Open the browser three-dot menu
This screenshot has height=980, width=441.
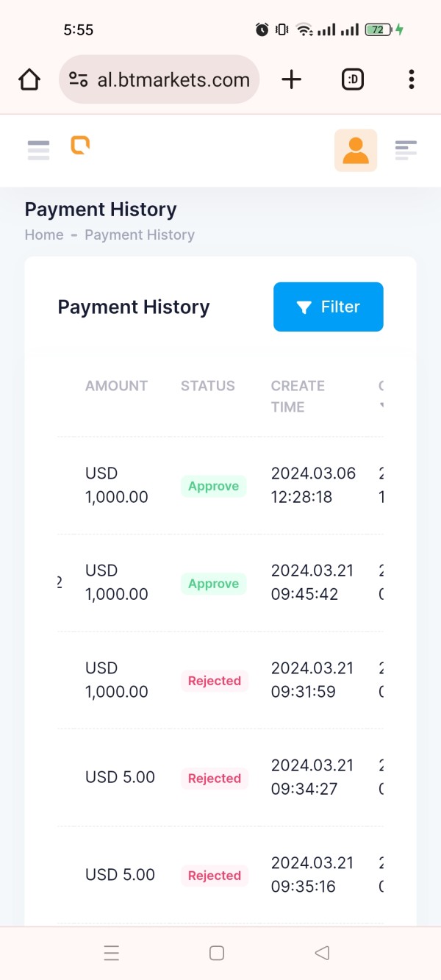tap(412, 79)
